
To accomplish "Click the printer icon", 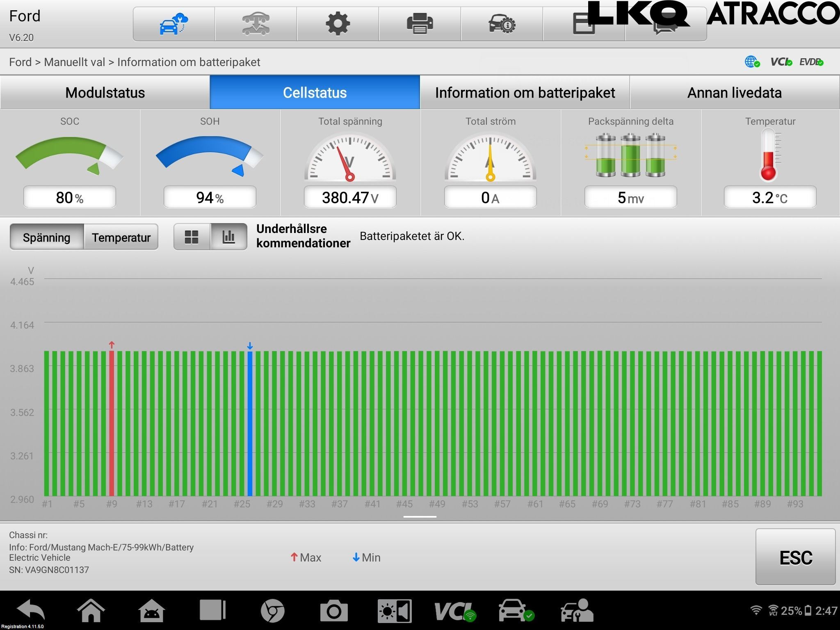I will point(420,24).
